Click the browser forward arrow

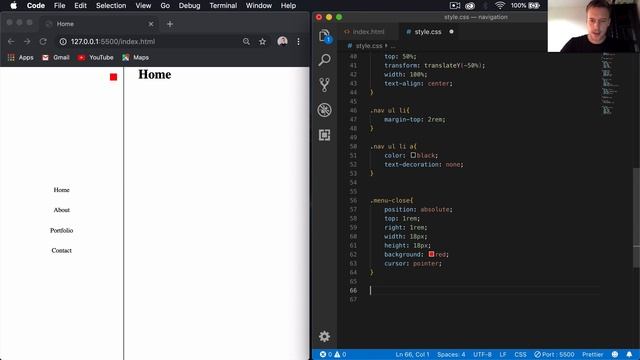(x=27, y=42)
